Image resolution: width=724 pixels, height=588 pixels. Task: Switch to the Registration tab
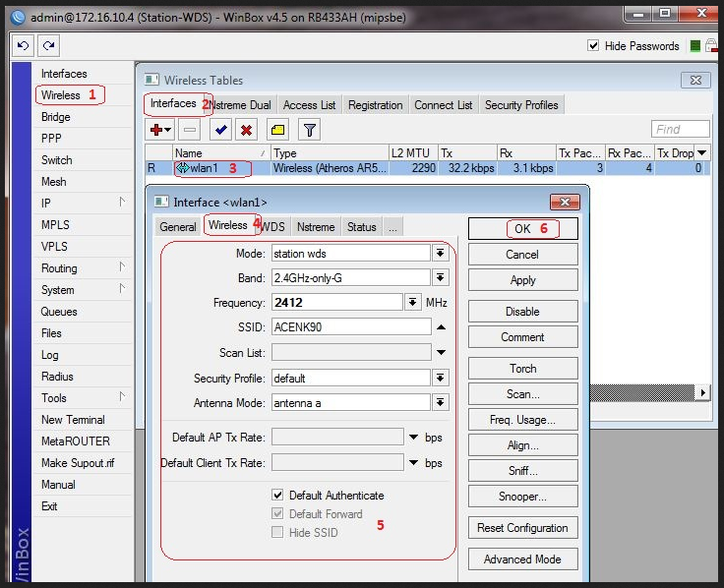pyautogui.click(x=376, y=105)
